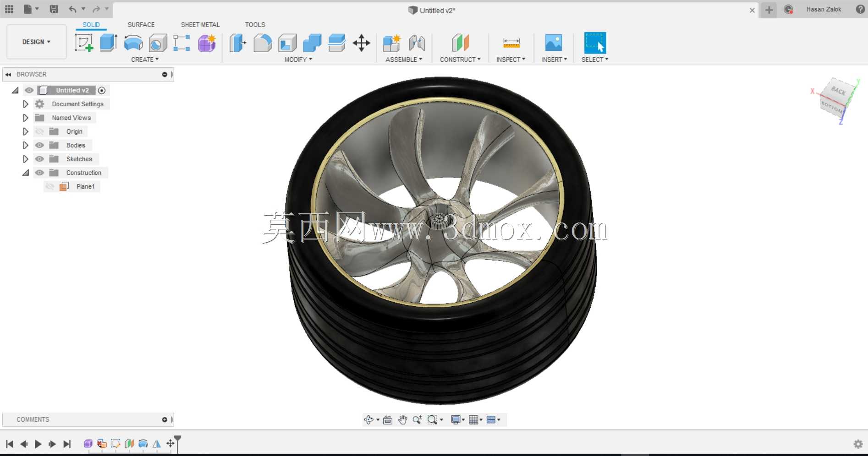Click the Zoom icon with plus/minus

click(x=417, y=420)
